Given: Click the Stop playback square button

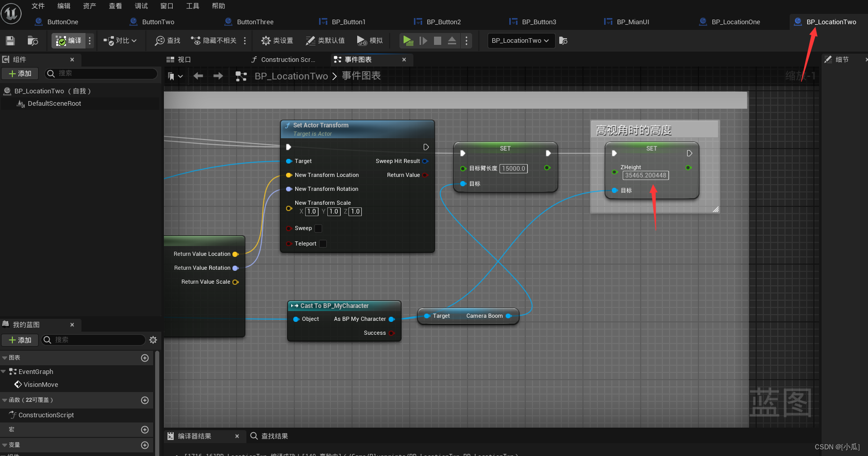Looking at the screenshot, I should 438,41.
